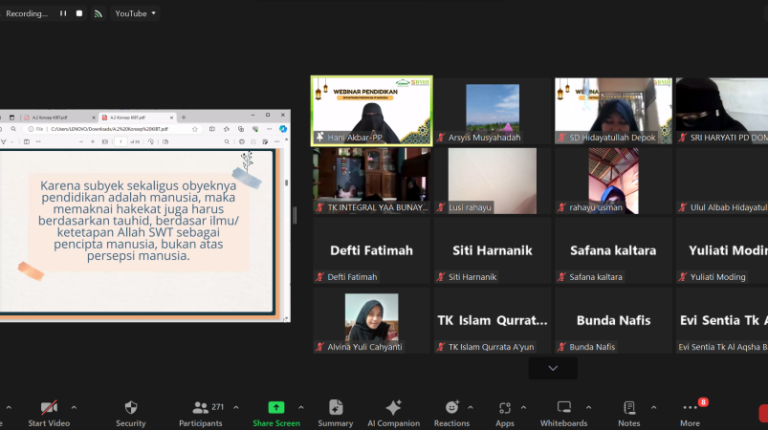Expand caret beside Notes

653,407
